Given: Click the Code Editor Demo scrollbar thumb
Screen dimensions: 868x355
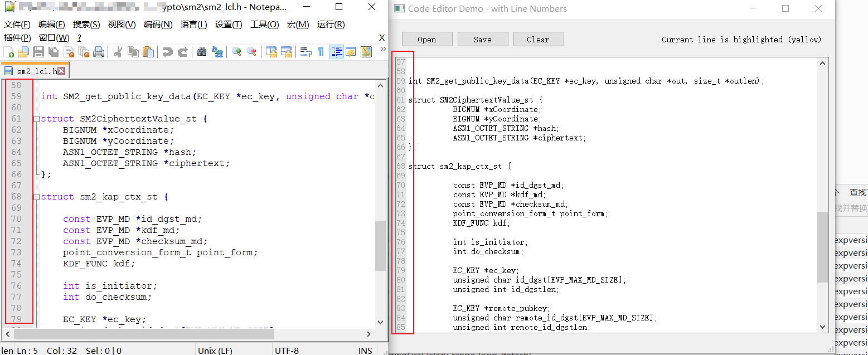Looking at the screenshot, I should (x=822, y=247).
